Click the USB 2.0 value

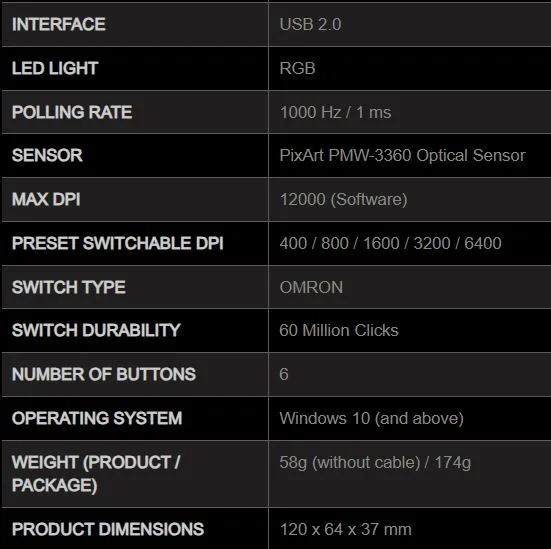pyautogui.click(x=310, y=24)
